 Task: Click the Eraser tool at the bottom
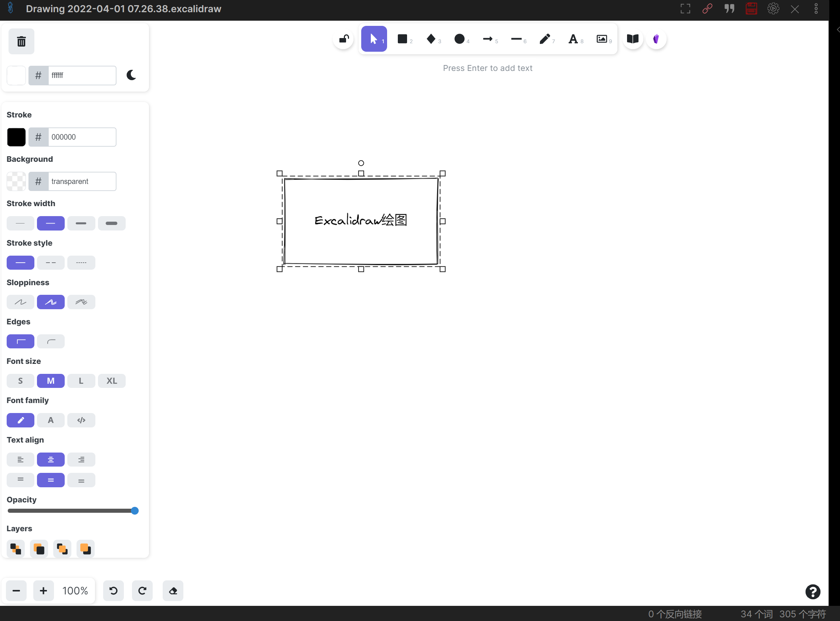pyautogui.click(x=173, y=591)
